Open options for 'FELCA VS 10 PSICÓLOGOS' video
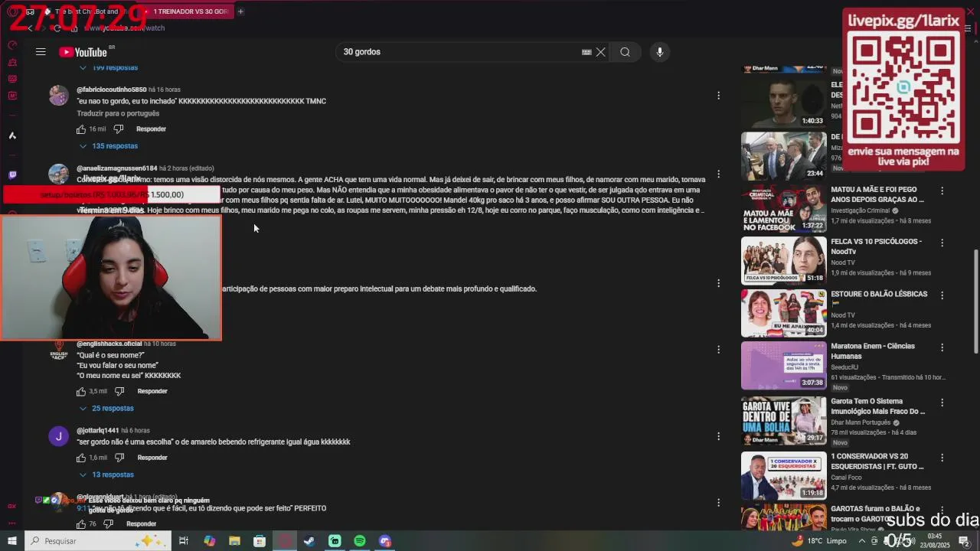This screenshot has height=551, width=980. tap(942, 243)
